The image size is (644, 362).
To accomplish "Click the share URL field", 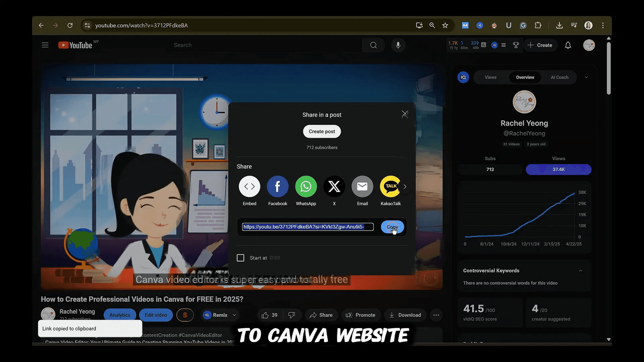I will [x=308, y=227].
